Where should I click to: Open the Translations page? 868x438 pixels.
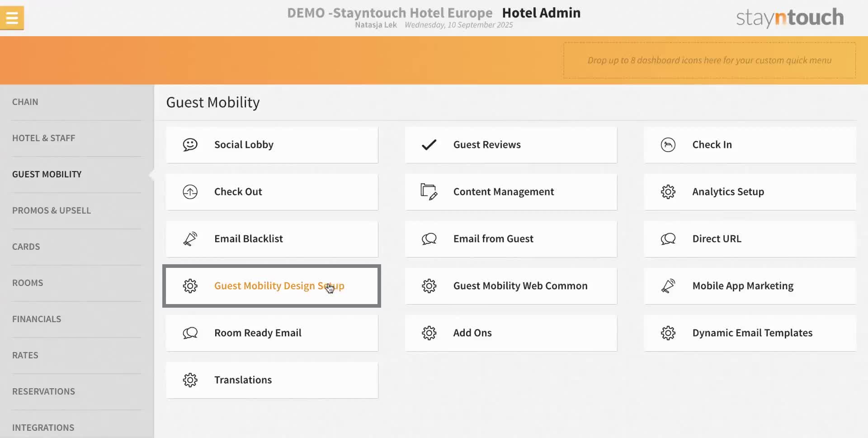click(272, 380)
